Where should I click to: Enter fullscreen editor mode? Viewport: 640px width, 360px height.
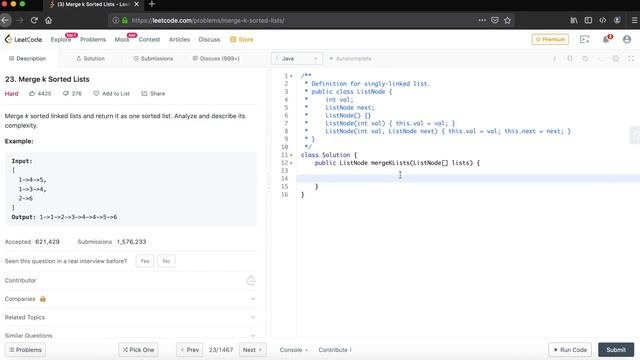point(631,58)
